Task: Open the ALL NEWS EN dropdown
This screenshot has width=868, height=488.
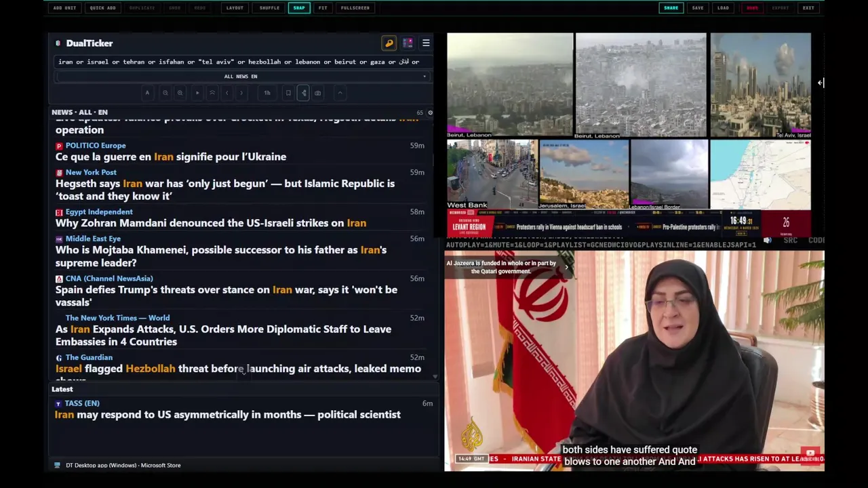Action: pyautogui.click(x=241, y=77)
